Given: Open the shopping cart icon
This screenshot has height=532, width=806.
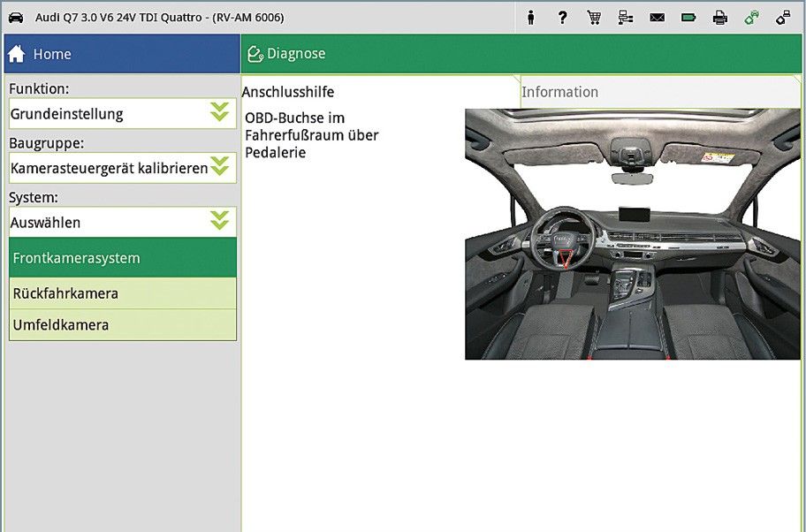Looking at the screenshot, I should pyautogui.click(x=594, y=17).
